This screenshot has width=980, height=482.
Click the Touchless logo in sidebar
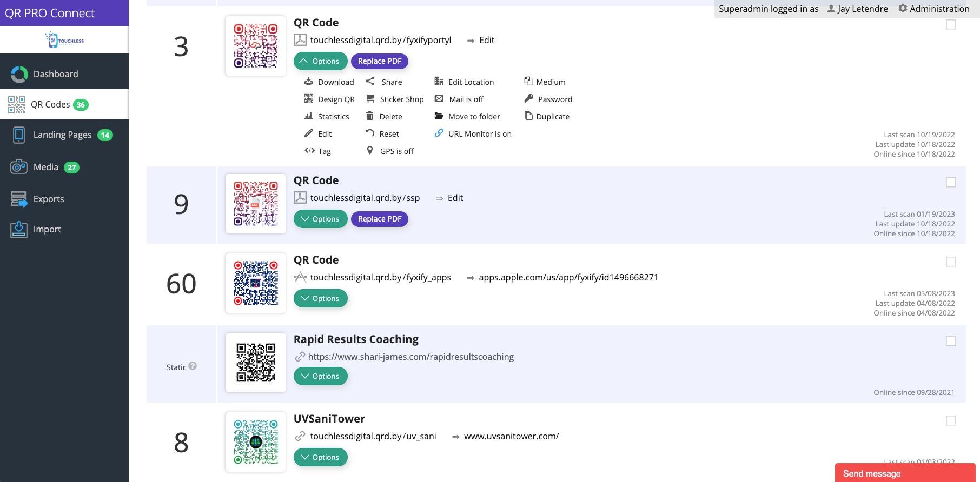pos(64,40)
